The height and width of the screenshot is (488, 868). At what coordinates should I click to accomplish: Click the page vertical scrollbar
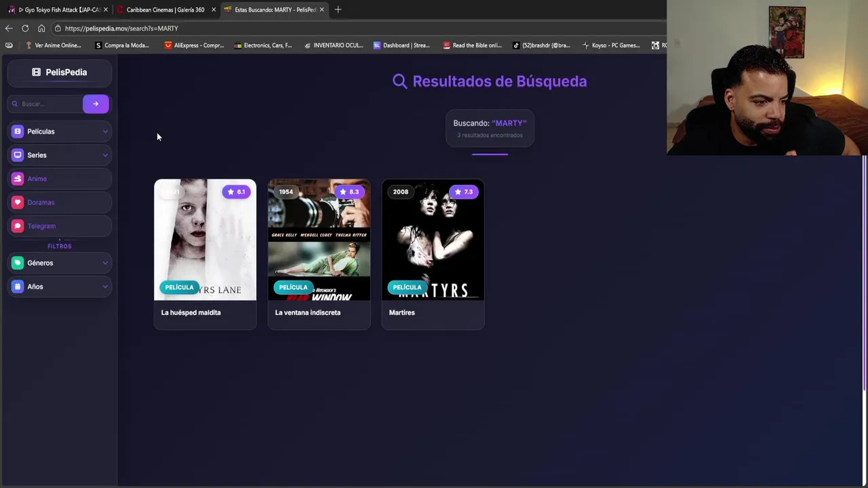tap(865, 273)
